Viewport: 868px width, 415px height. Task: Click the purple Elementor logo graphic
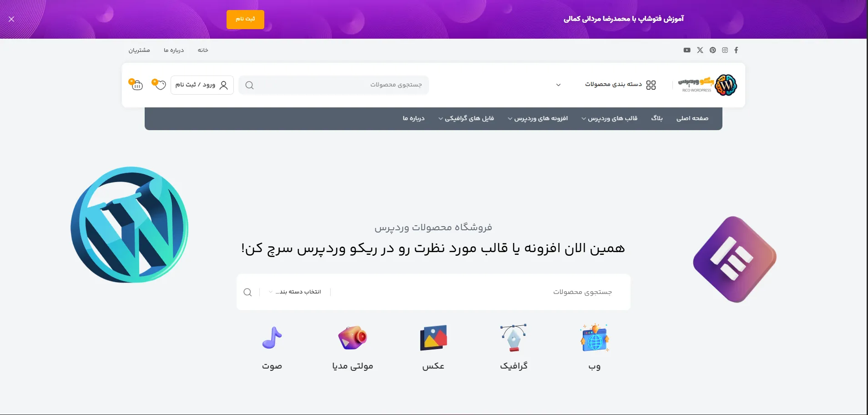[735, 259]
